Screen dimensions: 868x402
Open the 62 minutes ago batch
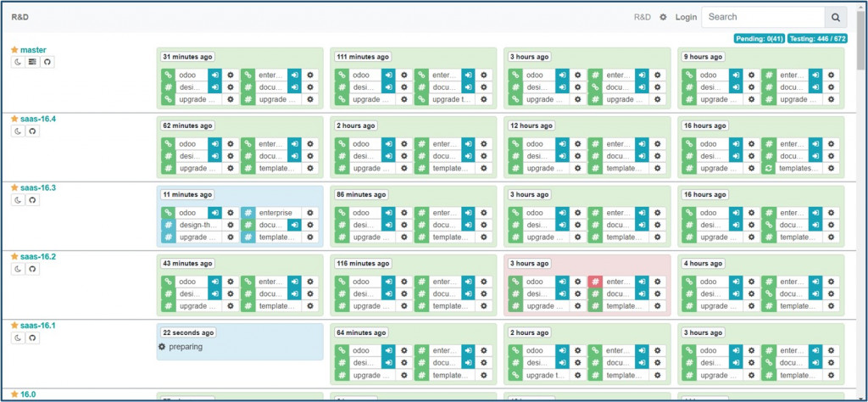(x=187, y=126)
